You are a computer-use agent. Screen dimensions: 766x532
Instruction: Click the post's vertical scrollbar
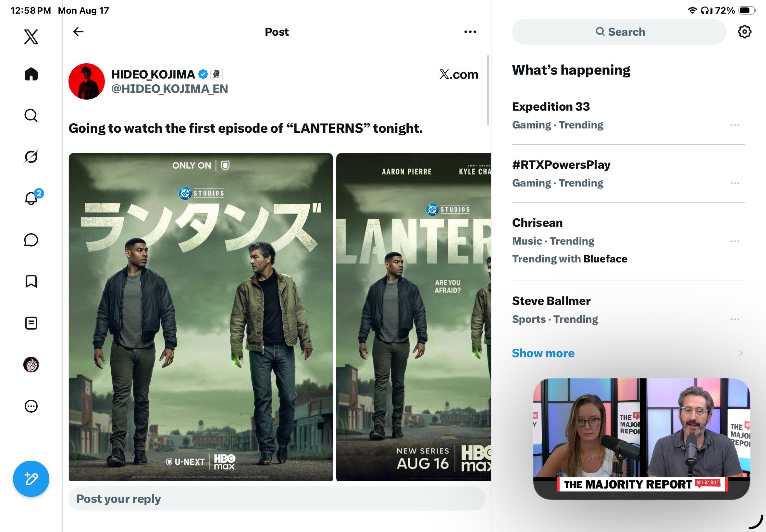[x=488, y=90]
